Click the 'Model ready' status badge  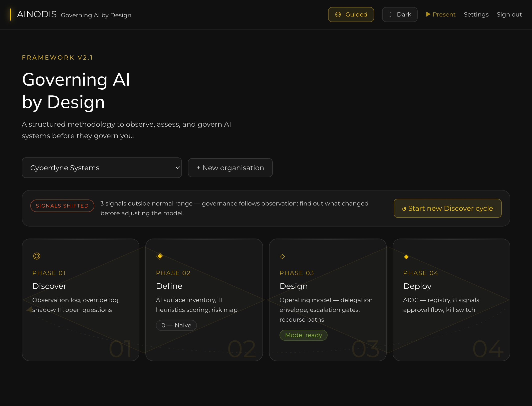pos(303,335)
